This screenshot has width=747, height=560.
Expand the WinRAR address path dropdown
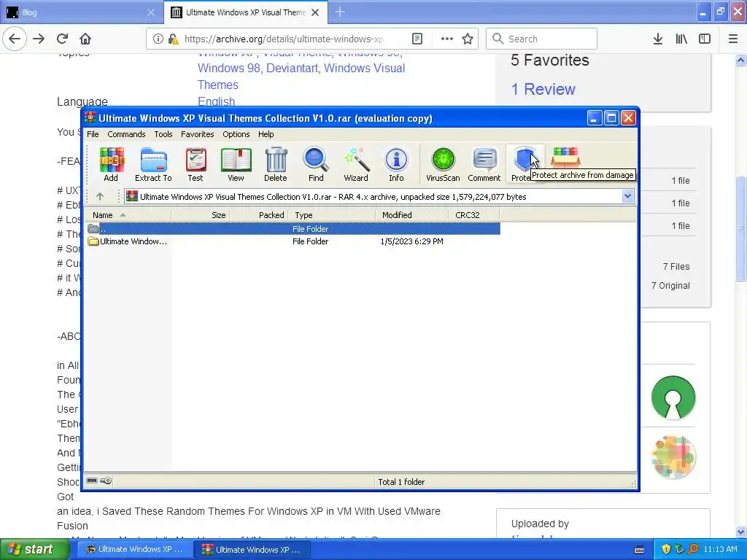click(627, 196)
